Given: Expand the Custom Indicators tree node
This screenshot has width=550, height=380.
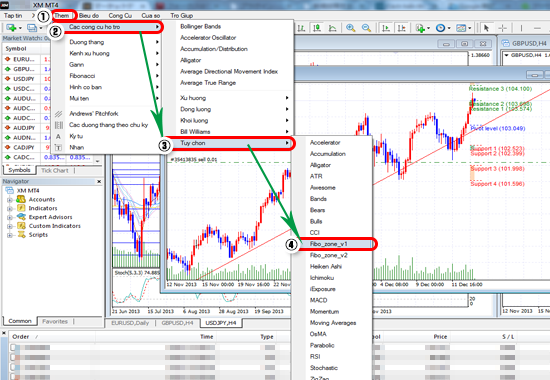Looking at the screenshot, I should pos(9,226).
